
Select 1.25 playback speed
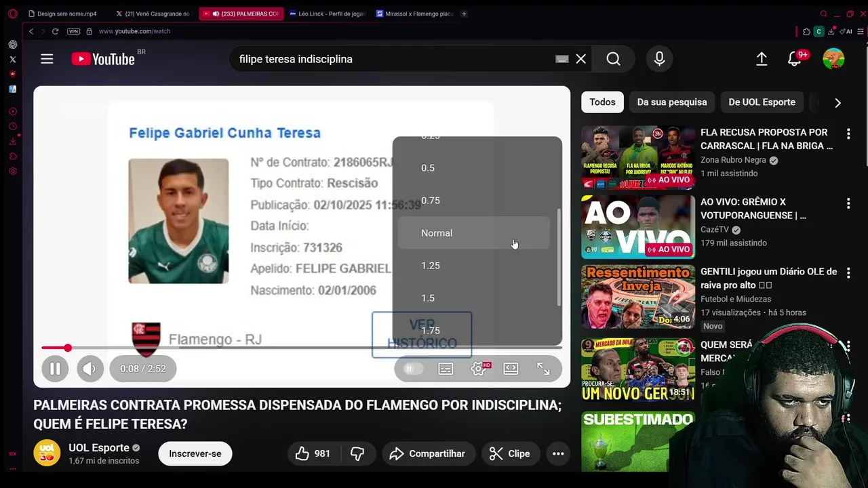click(473, 266)
